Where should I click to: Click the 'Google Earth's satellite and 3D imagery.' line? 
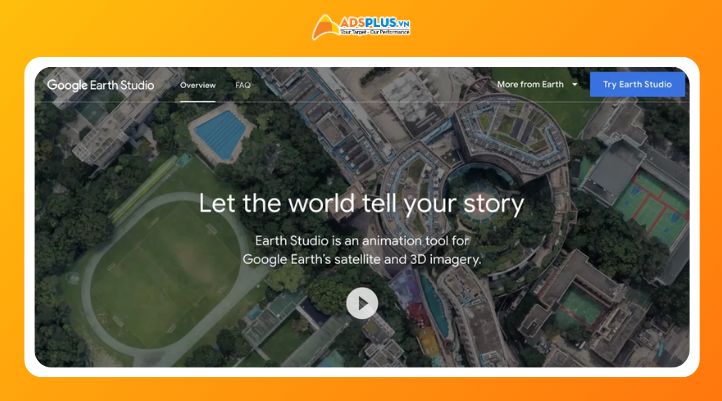point(362,260)
